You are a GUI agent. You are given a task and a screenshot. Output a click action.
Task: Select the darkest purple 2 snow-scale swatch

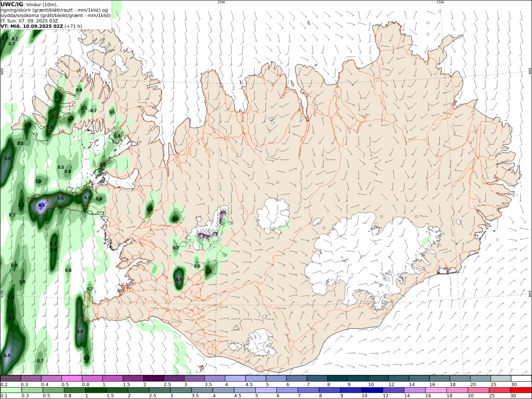coord(153,379)
